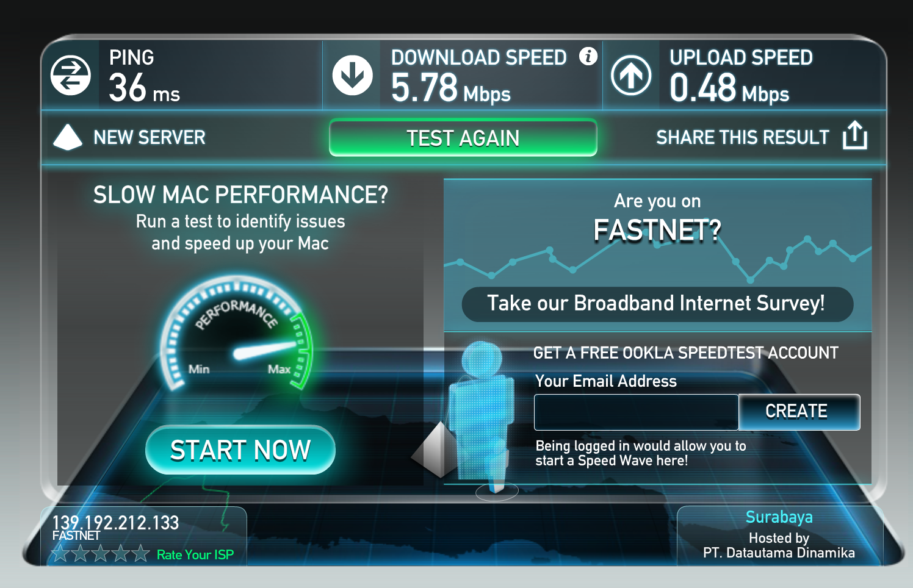The image size is (913, 588).
Task: Click the Surabaya server name
Action: pyautogui.click(x=779, y=517)
